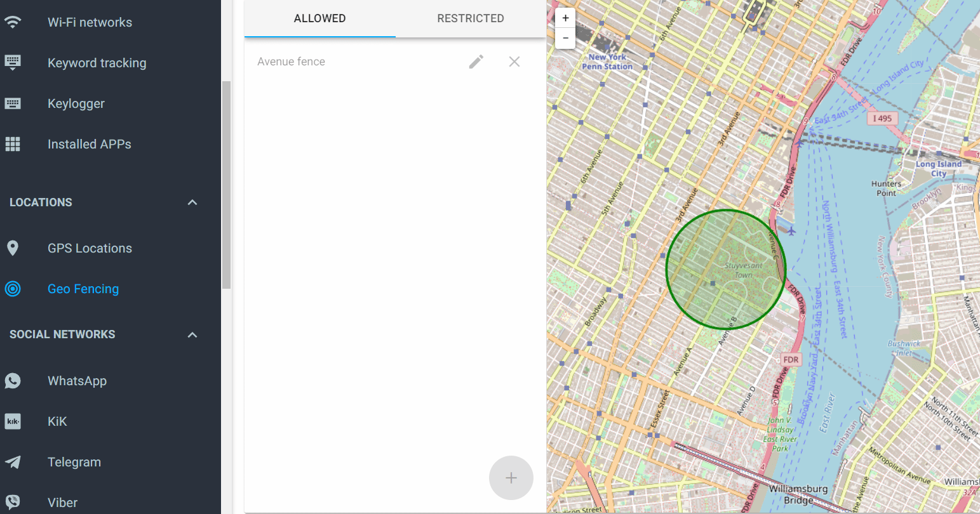Viewport: 980px width, 514px height.
Task: Add a new geofence with the plus button
Action: click(511, 478)
